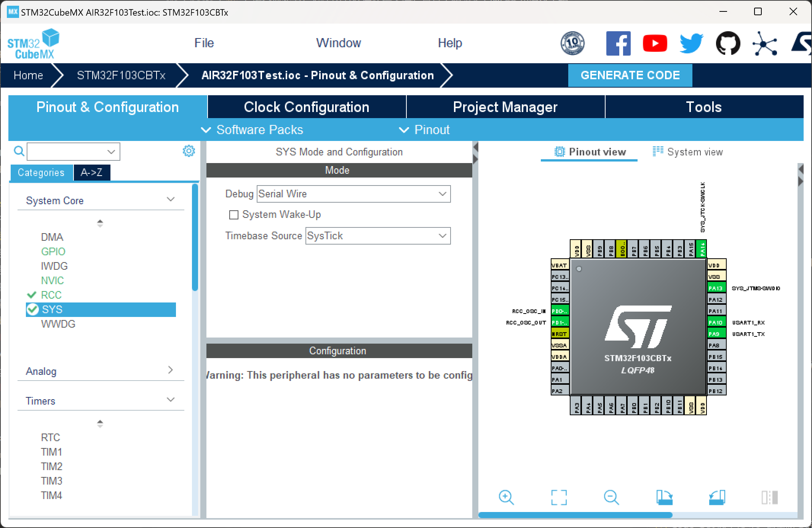The image size is (812, 528).
Task: Switch to the Clock Configuration tab
Action: click(307, 107)
